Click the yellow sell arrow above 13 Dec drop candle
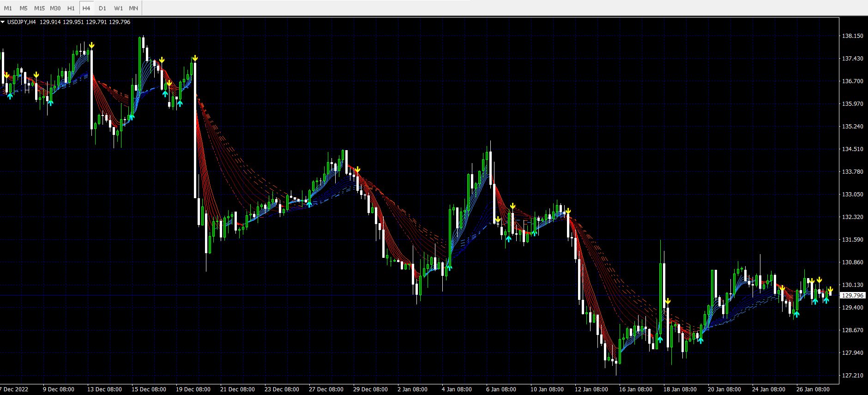This screenshot has width=868, height=395. tap(92, 45)
